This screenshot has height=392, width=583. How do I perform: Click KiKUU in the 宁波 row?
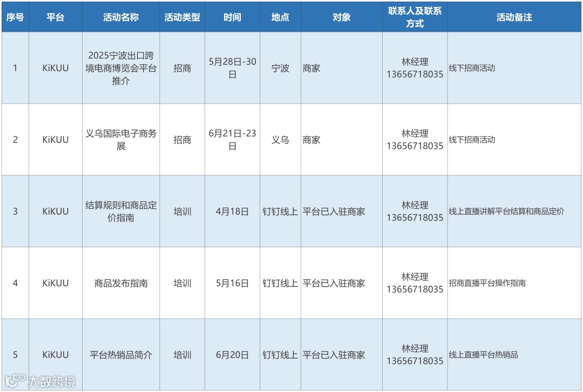(x=56, y=68)
